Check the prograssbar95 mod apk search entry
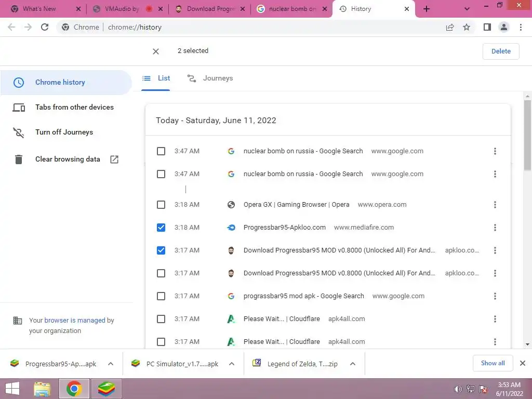The image size is (532, 399). click(161, 296)
